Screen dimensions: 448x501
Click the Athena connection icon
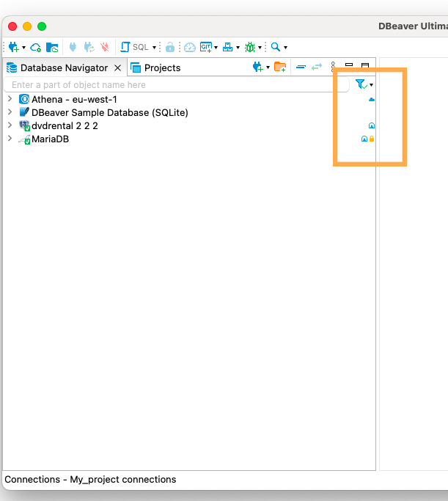tap(24, 99)
